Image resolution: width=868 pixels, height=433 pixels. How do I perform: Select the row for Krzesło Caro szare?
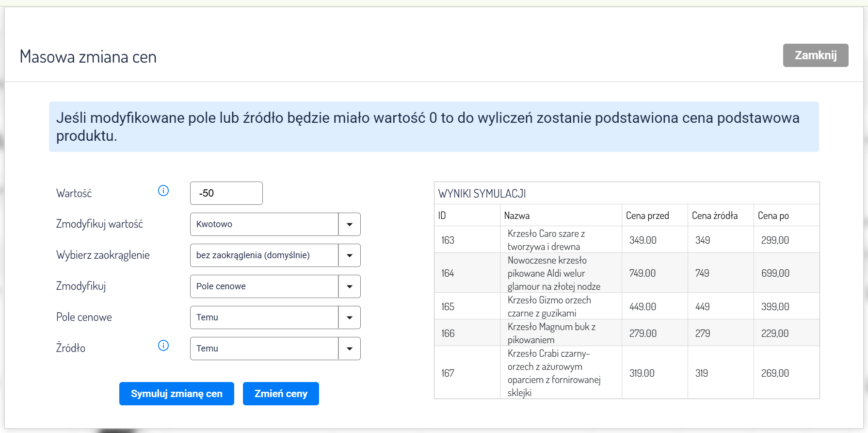546,240
